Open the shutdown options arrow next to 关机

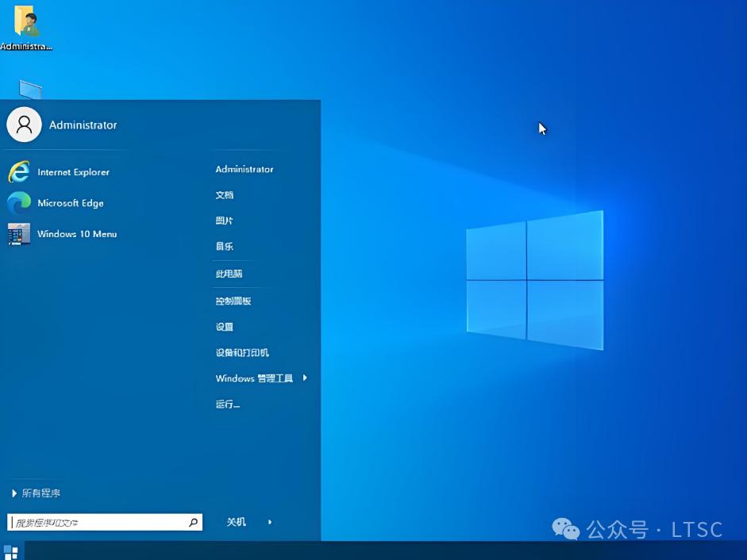[269, 522]
